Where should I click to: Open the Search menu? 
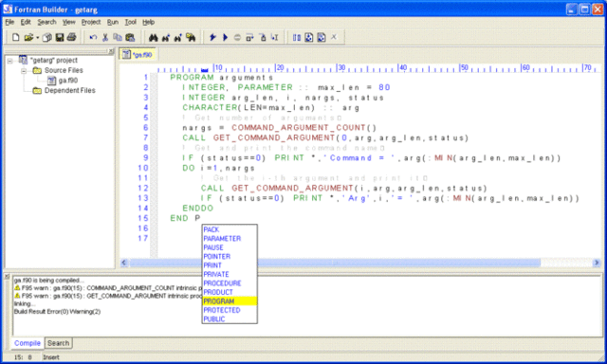click(x=46, y=22)
